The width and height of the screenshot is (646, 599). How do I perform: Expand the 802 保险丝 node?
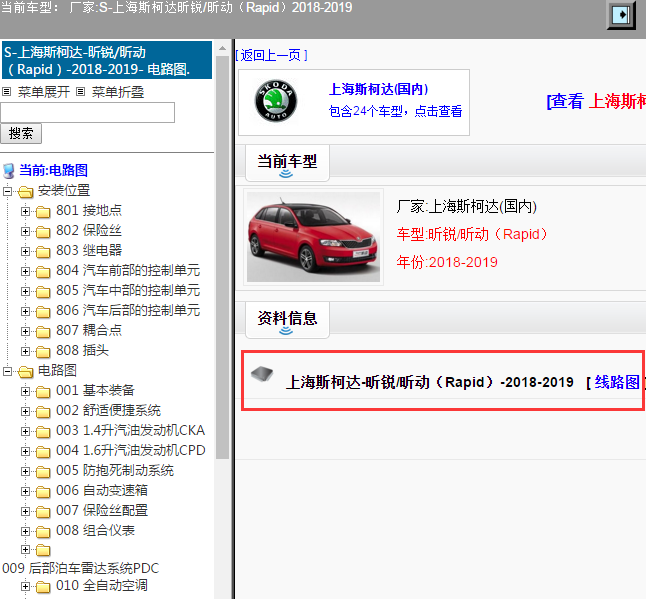(25, 232)
